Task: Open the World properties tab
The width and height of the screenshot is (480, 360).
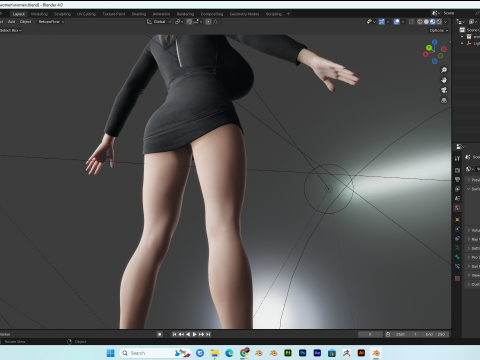Action: point(457,208)
